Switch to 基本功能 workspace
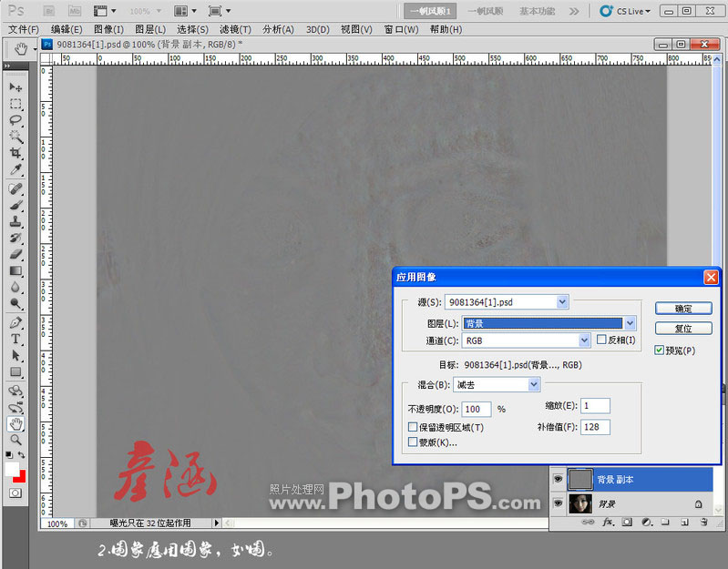The height and width of the screenshot is (569, 728). coord(537,11)
